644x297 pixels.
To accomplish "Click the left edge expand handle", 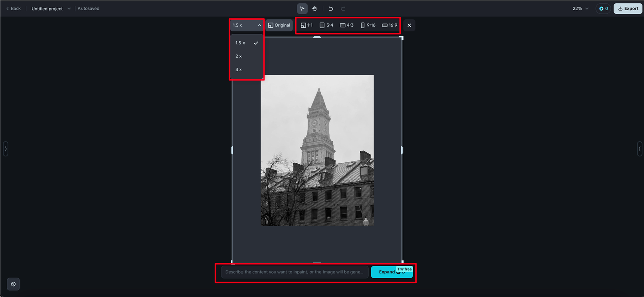I will 232,150.
